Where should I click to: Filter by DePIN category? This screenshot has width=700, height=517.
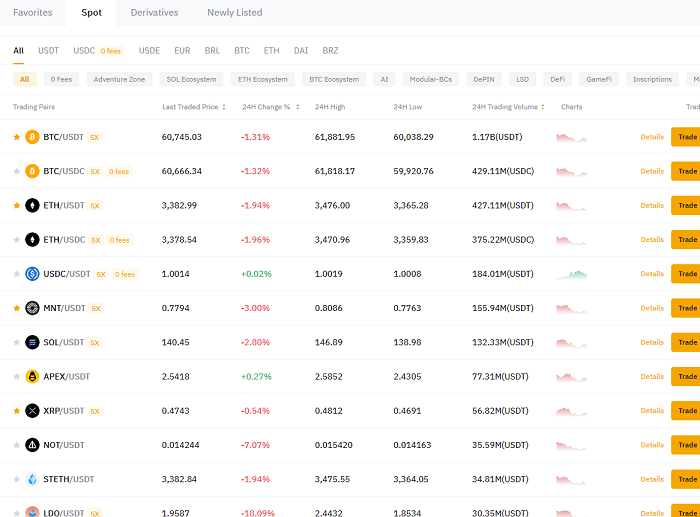click(484, 79)
